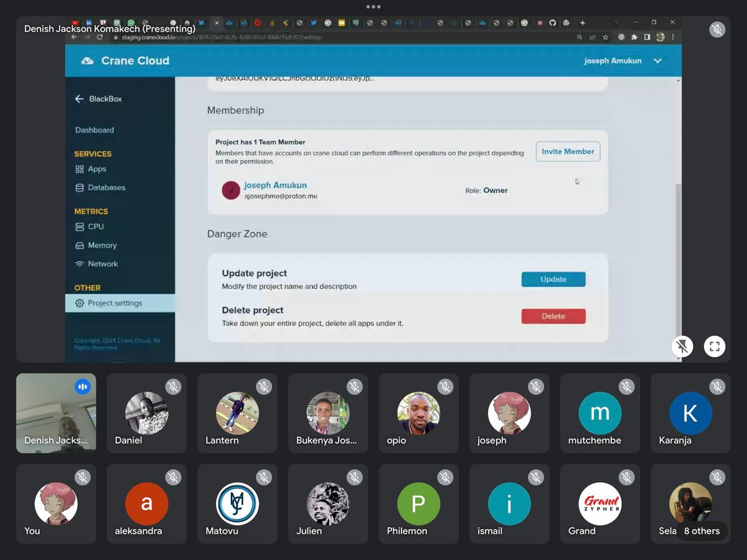Screen dimensions: 747x560
Task: Click the ajosephme@proton.me email text
Action: [281, 196]
